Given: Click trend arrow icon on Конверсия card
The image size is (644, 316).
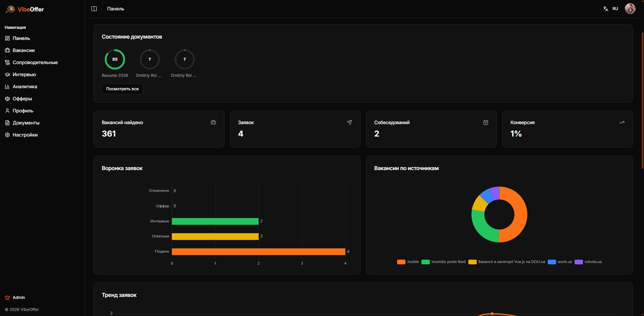Looking at the screenshot, I should [x=622, y=122].
